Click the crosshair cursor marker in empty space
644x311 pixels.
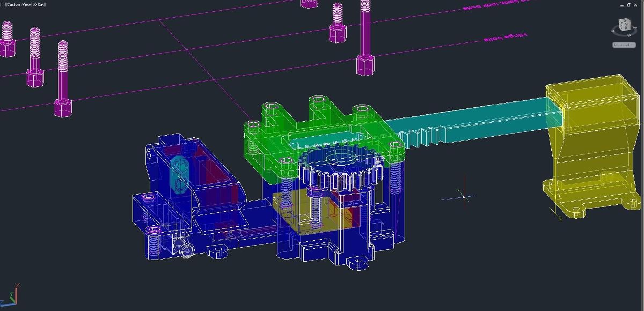(x=464, y=196)
